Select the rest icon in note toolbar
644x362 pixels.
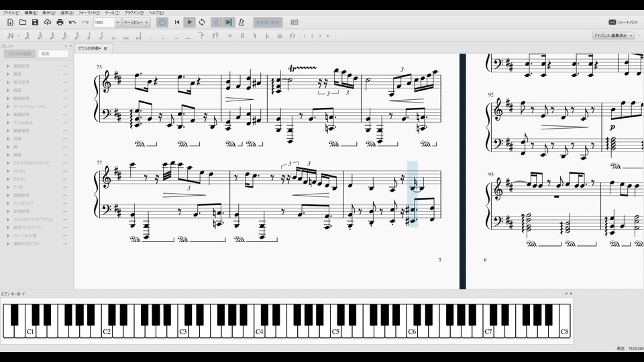[x=215, y=36]
